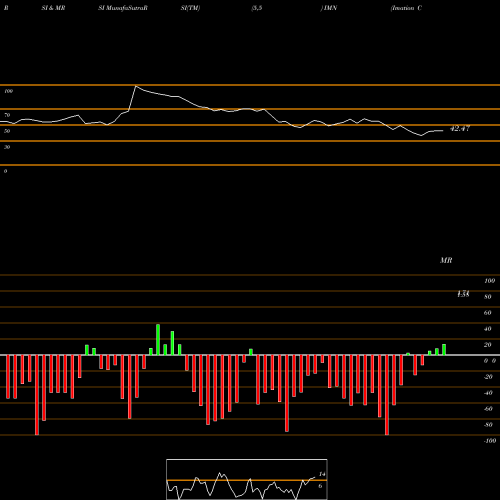500x500 pixels.
Task: Click the tallest green bar in the MR histogram
Action: [158, 339]
